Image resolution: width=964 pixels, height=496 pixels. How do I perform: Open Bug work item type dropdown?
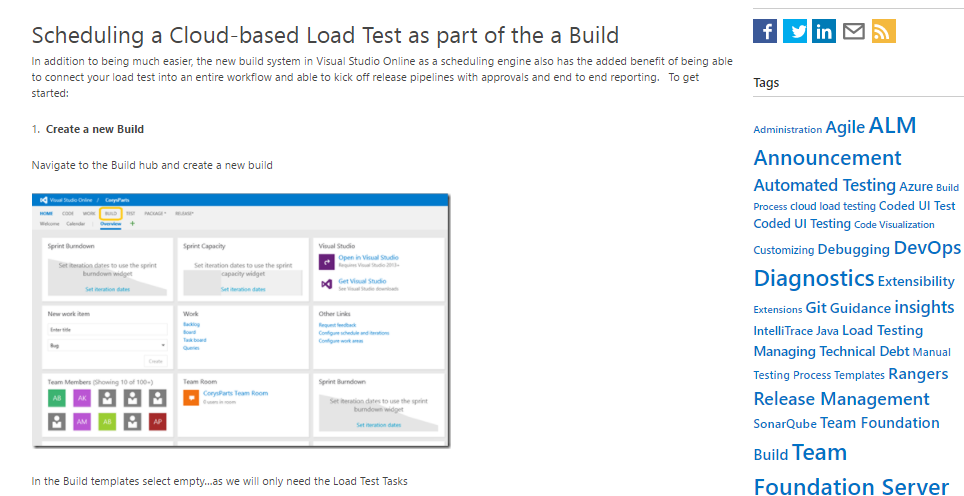108,345
